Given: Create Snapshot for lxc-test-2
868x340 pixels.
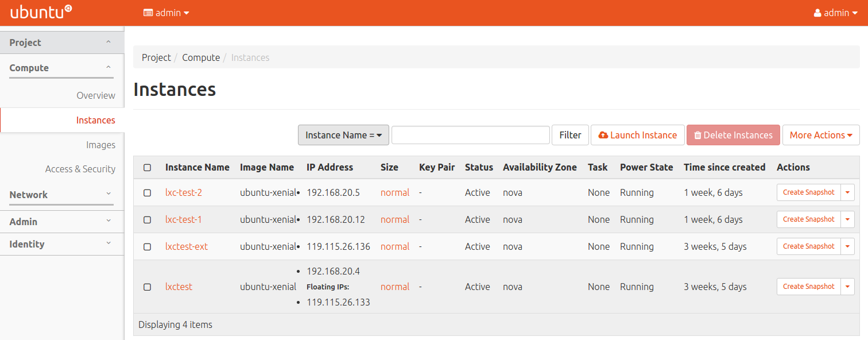Looking at the screenshot, I should 808,192.
